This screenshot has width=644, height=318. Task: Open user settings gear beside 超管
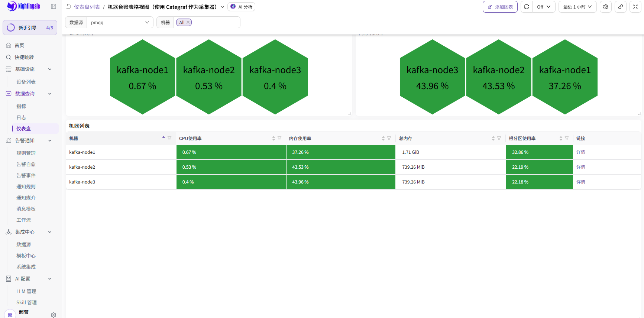pyautogui.click(x=54, y=315)
